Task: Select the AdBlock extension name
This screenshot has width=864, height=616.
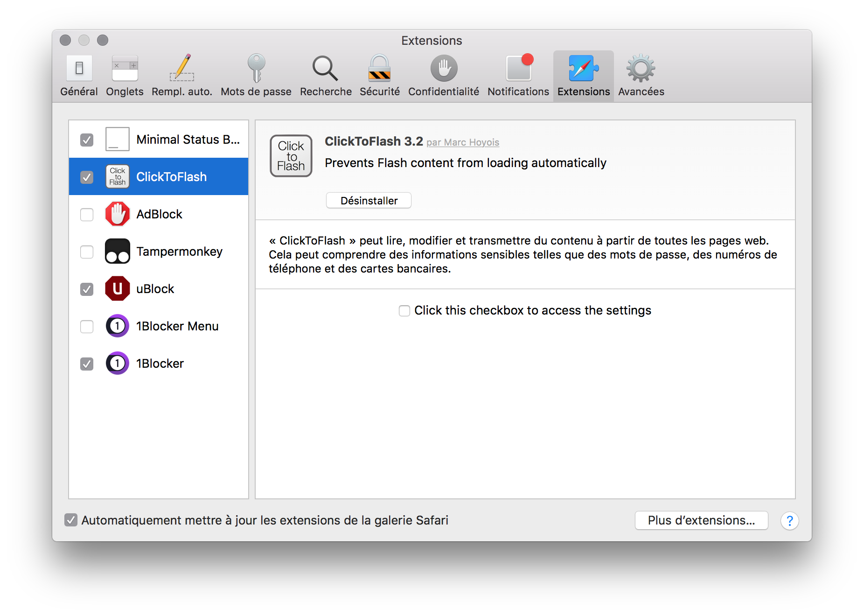Action: click(159, 214)
